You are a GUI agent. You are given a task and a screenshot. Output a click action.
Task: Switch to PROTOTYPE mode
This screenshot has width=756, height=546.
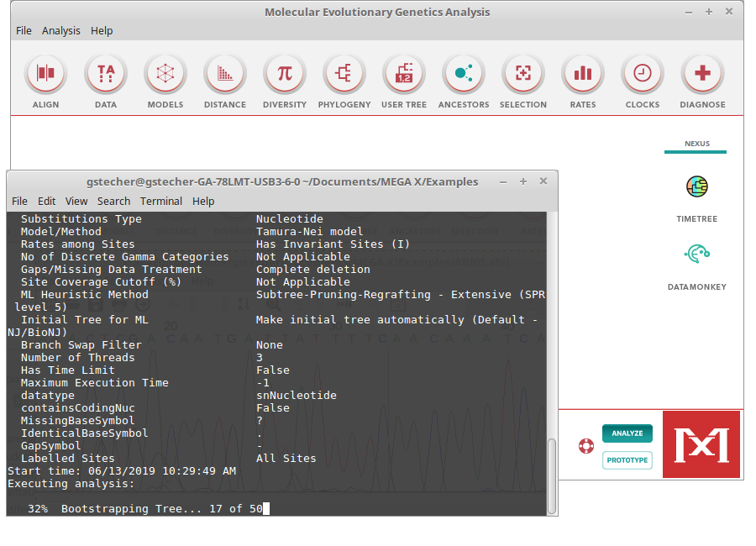pyautogui.click(x=627, y=459)
